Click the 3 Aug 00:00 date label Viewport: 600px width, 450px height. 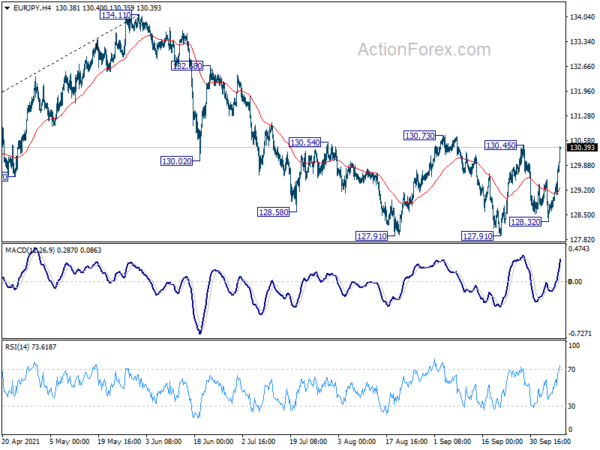click(356, 441)
